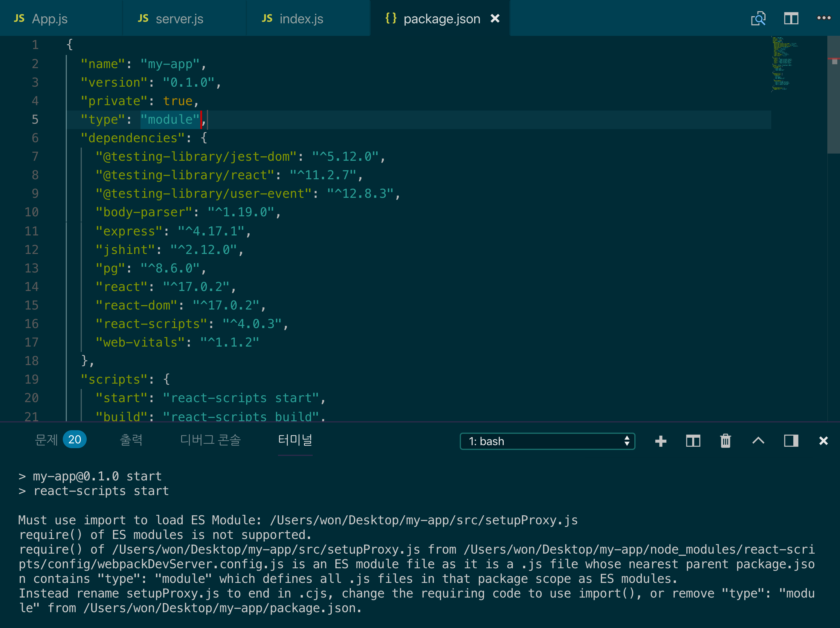Click the "0.1.0" version value
Viewport: 840px width, 628px height.
pos(189,82)
